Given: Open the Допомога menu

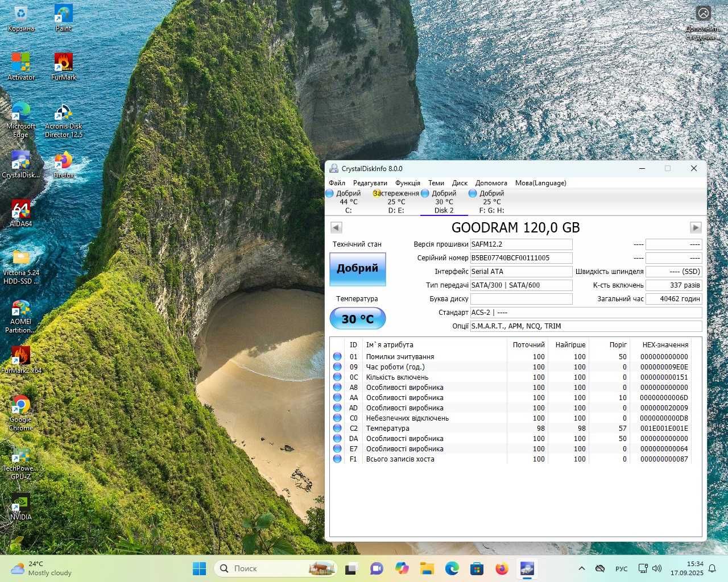Looking at the screenshot, I should click(x=491, y=183).
